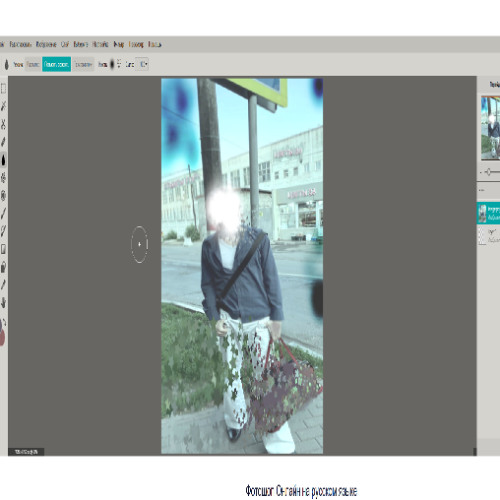This screenshot has width=500, height=500.
Task: Open the brush preset picker with the soft dot
Action: point(112,64)
